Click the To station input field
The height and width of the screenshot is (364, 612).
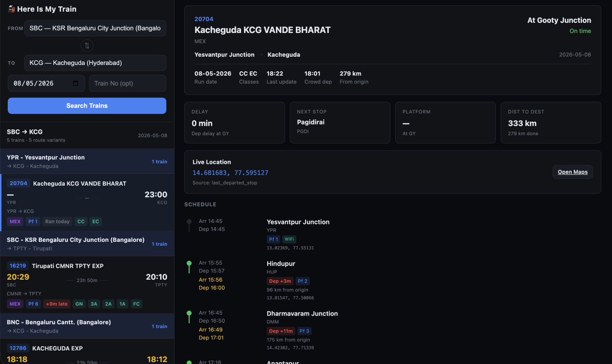point(95,63)
